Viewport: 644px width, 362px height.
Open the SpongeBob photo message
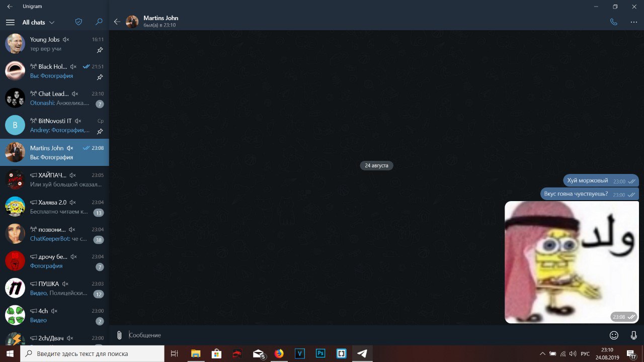click(x=572, y=262)
